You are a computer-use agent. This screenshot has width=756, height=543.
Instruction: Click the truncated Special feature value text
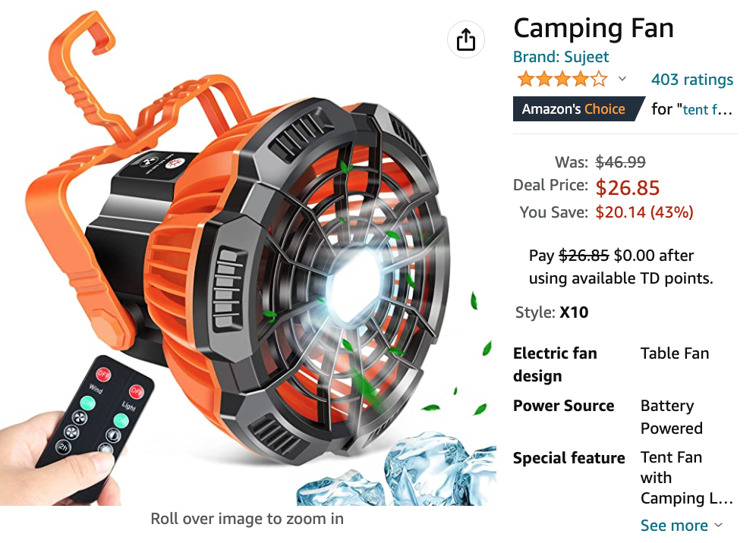pos(687,478)
